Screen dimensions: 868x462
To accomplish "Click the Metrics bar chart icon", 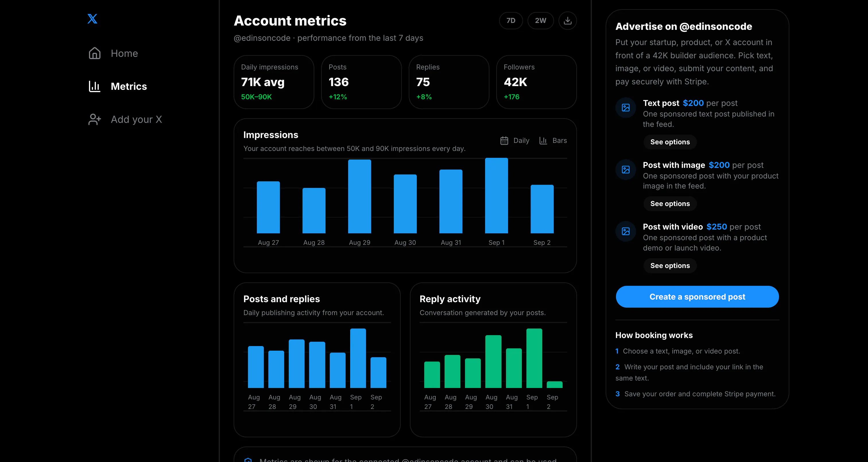I will (x=95, y=86).
